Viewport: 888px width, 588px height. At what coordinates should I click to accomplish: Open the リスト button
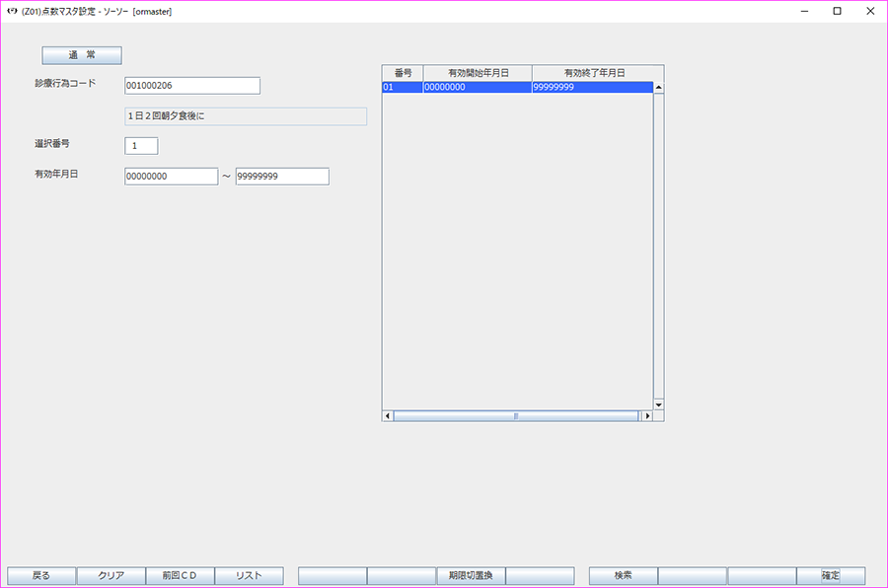[x=249, y=575]
